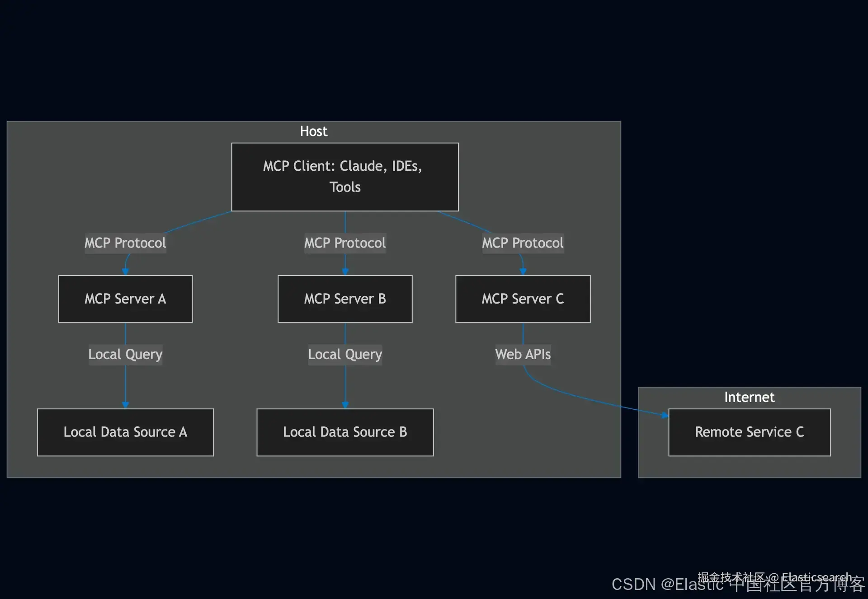Click the arrowhead above MCP Server A
The width and height of the screenshot is (868, 599).
126,271
